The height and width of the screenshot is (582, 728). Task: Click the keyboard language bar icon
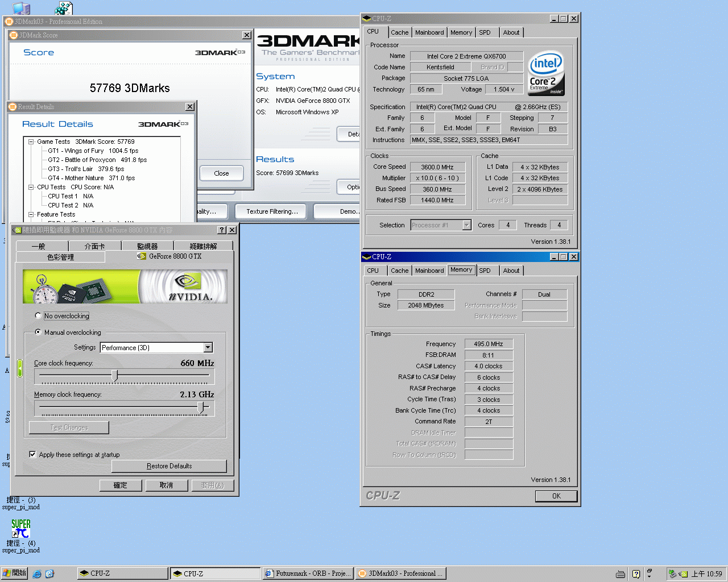coord(621,574)
